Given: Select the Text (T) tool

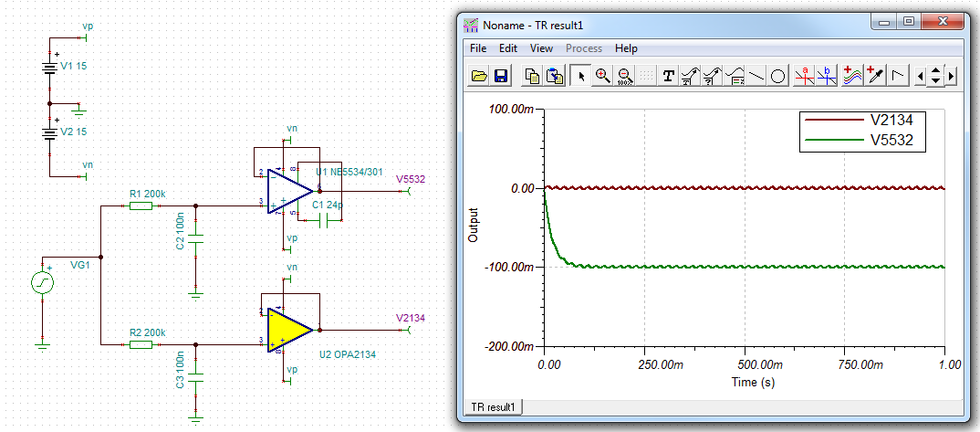Looking at the screenshot, I should tap(669, 76).
